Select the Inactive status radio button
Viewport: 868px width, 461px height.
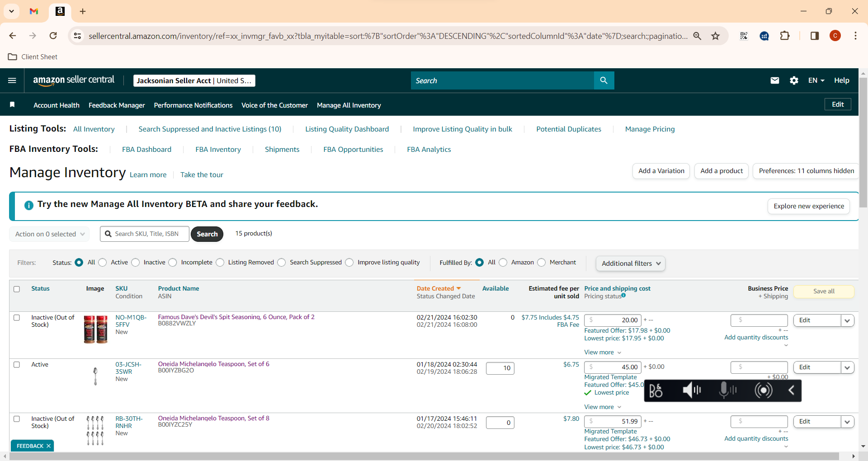pyautogui.click(x=136, y=263)
